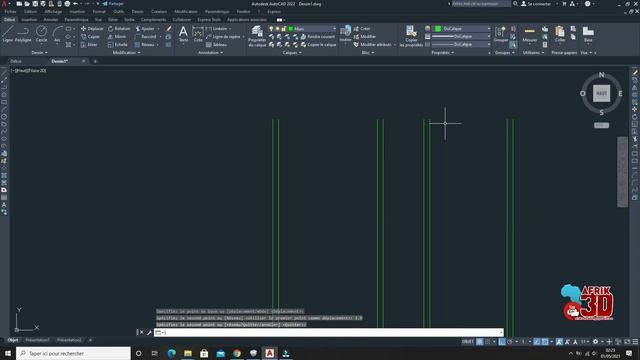Screen dimensions: 640x360
Task: Click the command line input field
Action: point(329,333)
